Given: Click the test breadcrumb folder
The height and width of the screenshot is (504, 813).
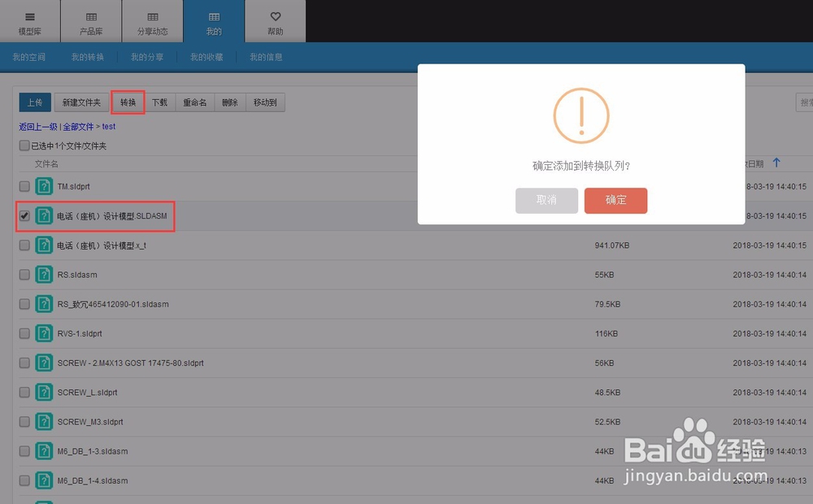Looking at the screenshot, I should pos(109,127).
